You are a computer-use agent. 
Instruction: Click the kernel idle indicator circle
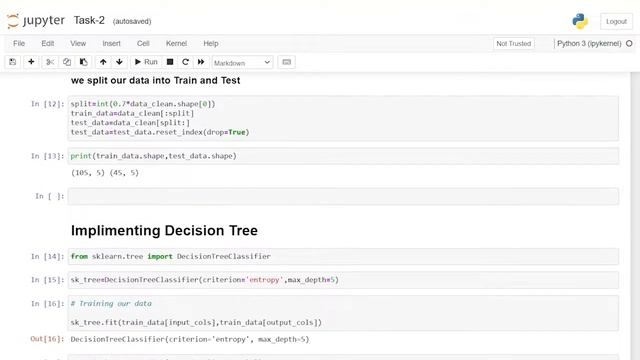coord(629,43)
